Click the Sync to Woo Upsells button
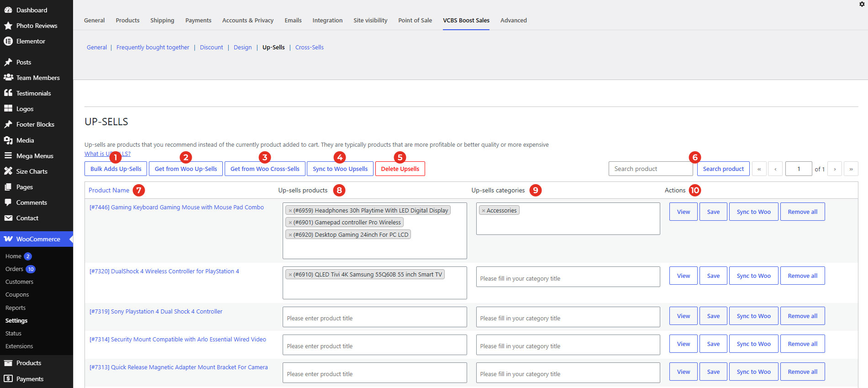This screenshot has width=868, height=388. tap(340, 169)
